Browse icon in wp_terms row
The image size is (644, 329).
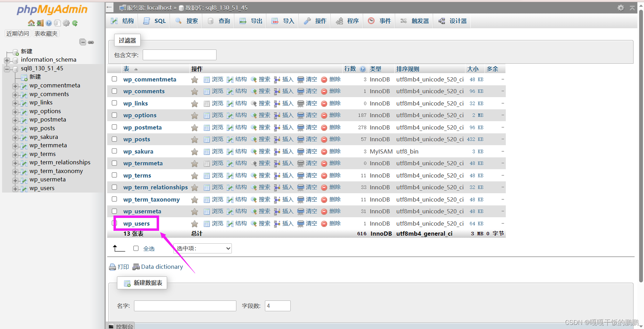[207, 176]
